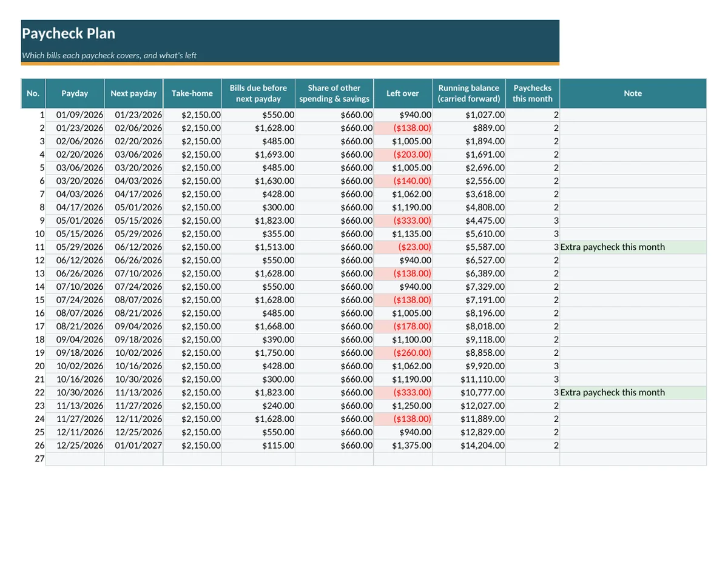
Task: Select running balance $14,204.00
Action: 469,445
